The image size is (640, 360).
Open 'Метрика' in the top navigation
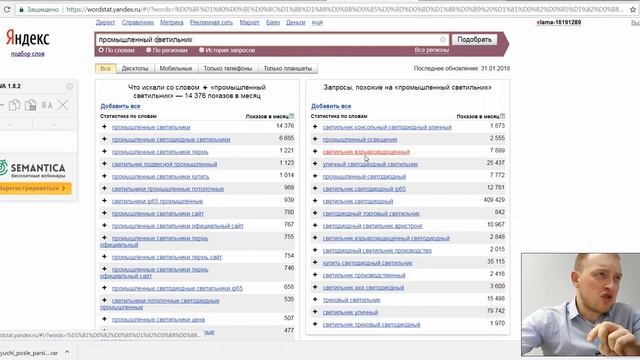coord(171,22)
